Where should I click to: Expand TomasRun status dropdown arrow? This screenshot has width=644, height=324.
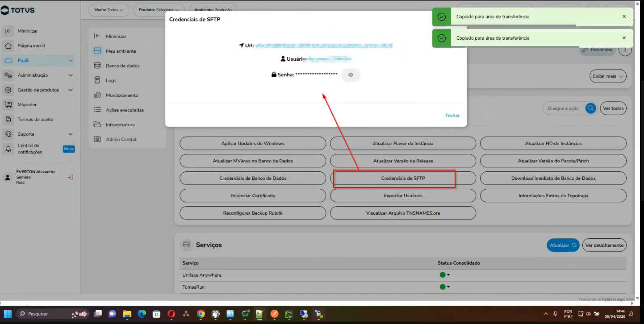click(448, 287)
